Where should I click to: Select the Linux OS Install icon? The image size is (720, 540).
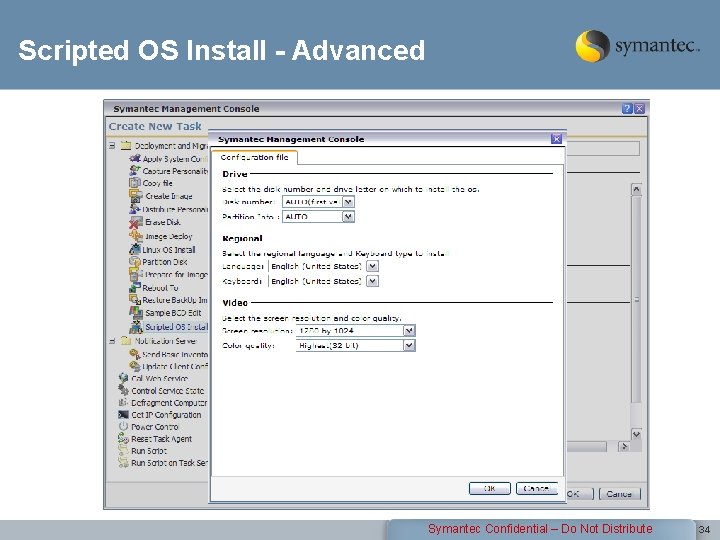point(135,249)
